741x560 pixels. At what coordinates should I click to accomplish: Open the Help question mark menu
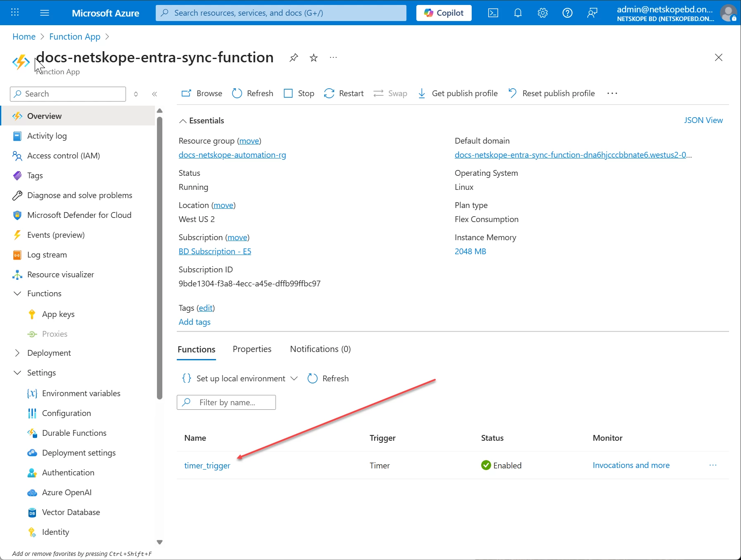568,13
